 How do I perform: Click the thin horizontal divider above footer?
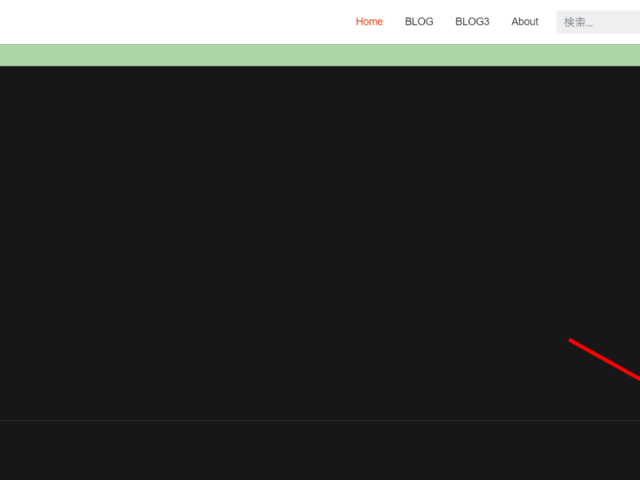(x=320, y=421)
